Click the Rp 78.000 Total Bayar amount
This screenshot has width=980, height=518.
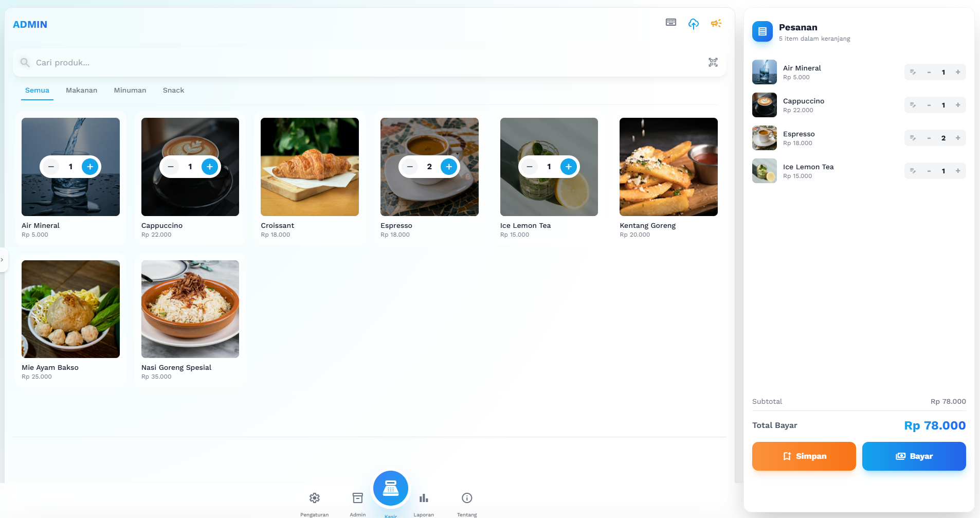point(935,425)
